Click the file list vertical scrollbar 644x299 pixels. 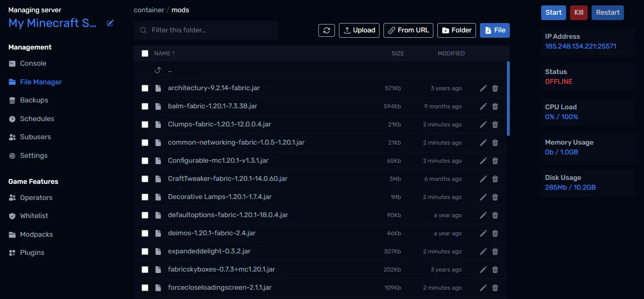[508, 98]
